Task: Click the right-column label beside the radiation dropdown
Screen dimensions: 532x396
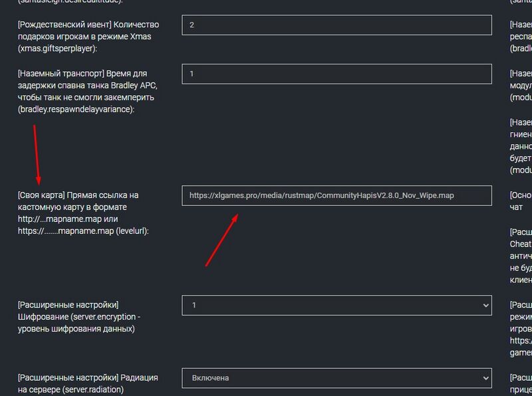Action: [x=521, y=383]
